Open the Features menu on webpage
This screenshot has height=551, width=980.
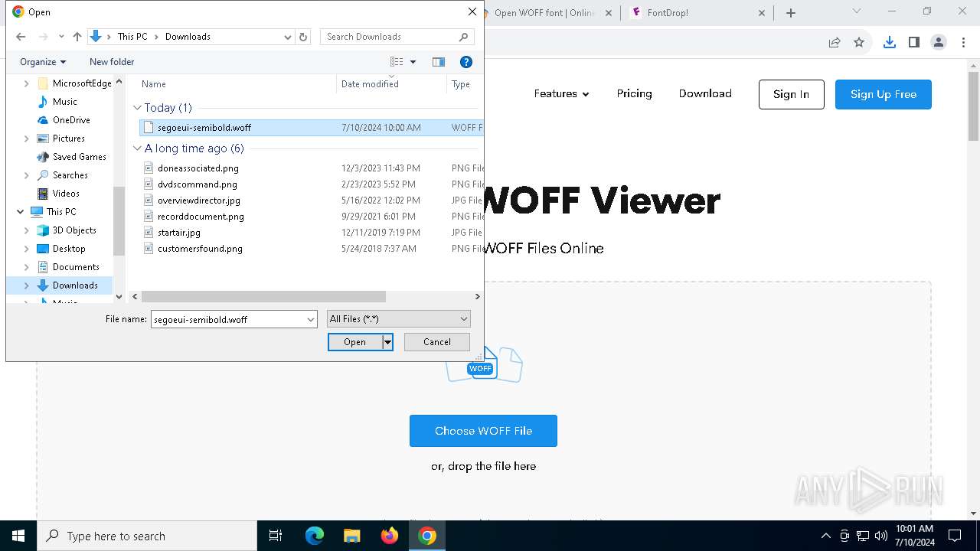pyautogui.click(x=562, y=94)
